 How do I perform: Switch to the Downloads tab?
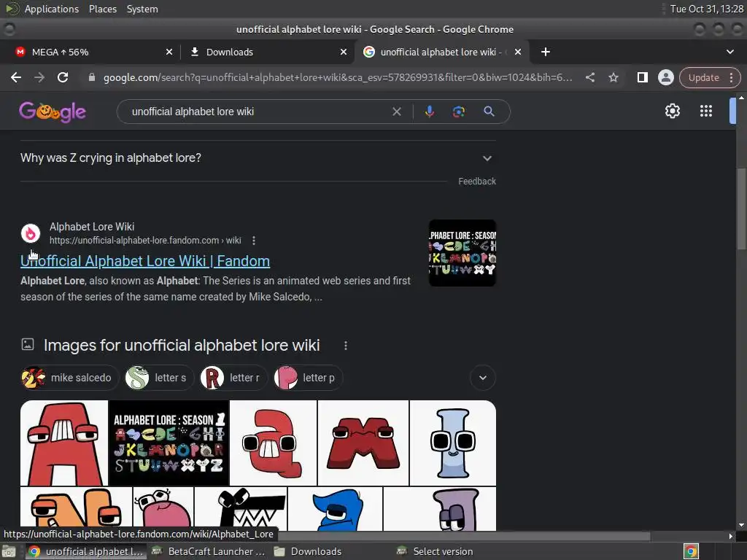tap(267, 52)
